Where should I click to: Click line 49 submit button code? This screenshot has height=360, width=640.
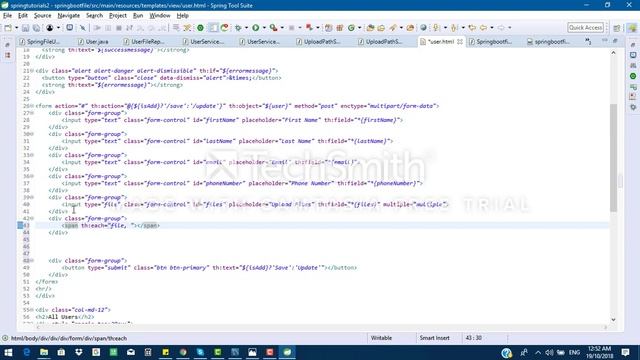pos(209,268)
